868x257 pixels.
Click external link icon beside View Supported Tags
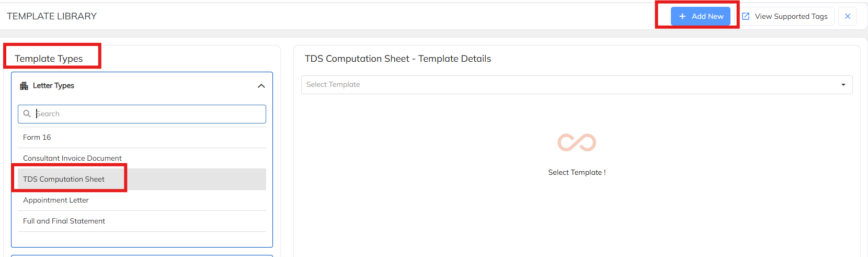[746, 16]
